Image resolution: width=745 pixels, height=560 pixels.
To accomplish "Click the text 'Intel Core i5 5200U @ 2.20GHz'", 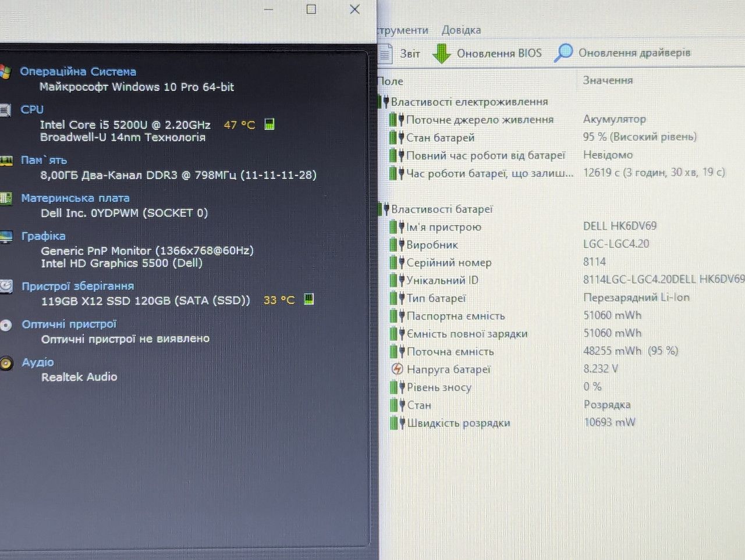I will 125,125.
